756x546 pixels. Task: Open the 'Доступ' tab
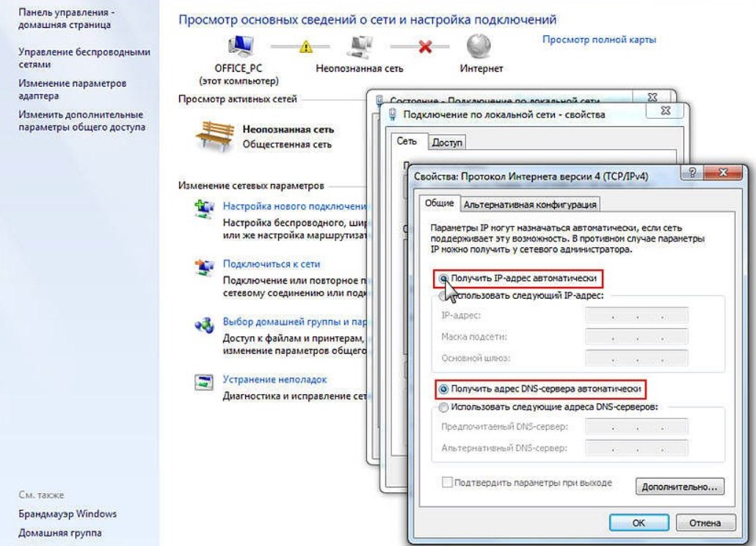[x=447, y=142]
